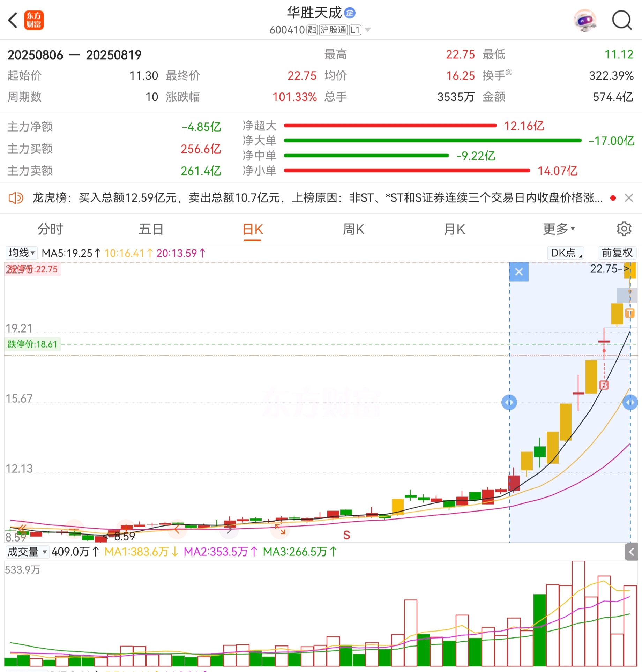This screenshot has height=672, width=642.
Task: Tap the 净中单 -9.22亿 bar
Action: click(x=366, y=155)
